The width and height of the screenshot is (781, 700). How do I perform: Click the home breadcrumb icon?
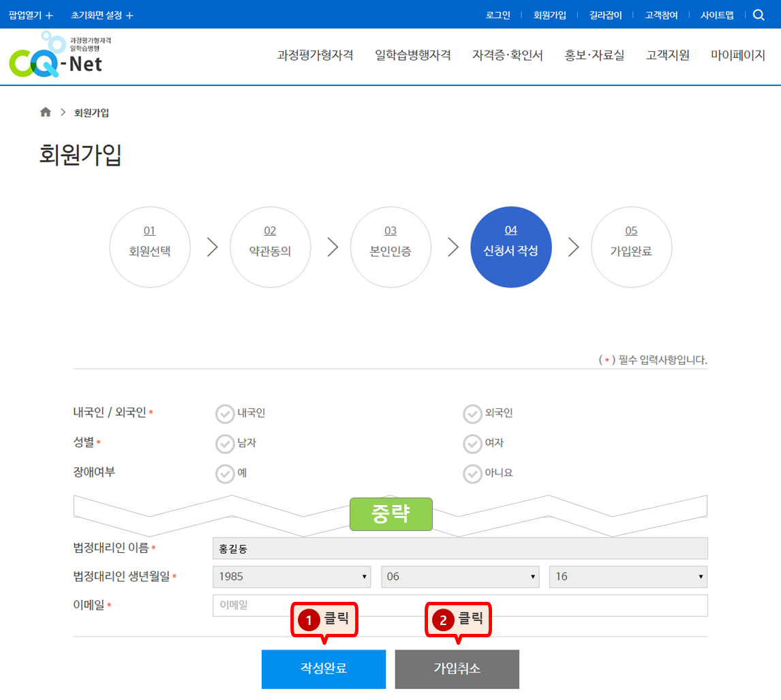46,112
